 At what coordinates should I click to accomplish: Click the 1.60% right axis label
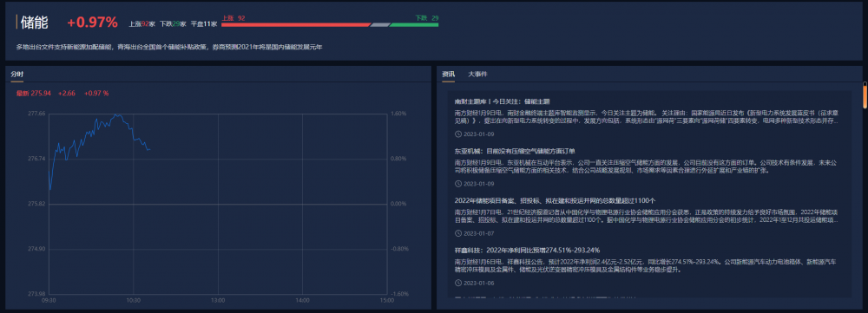[398, 114]
